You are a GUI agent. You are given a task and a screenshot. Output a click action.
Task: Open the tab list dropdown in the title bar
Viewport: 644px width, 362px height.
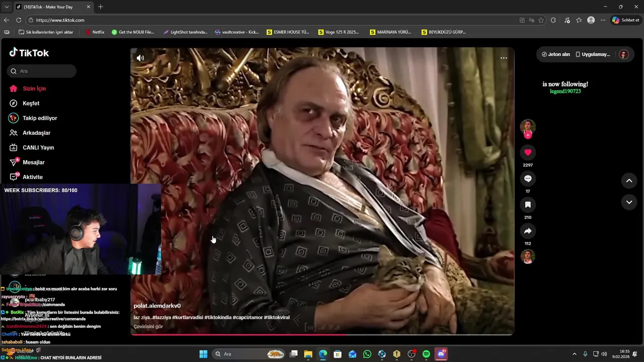(x=7, y=7)
